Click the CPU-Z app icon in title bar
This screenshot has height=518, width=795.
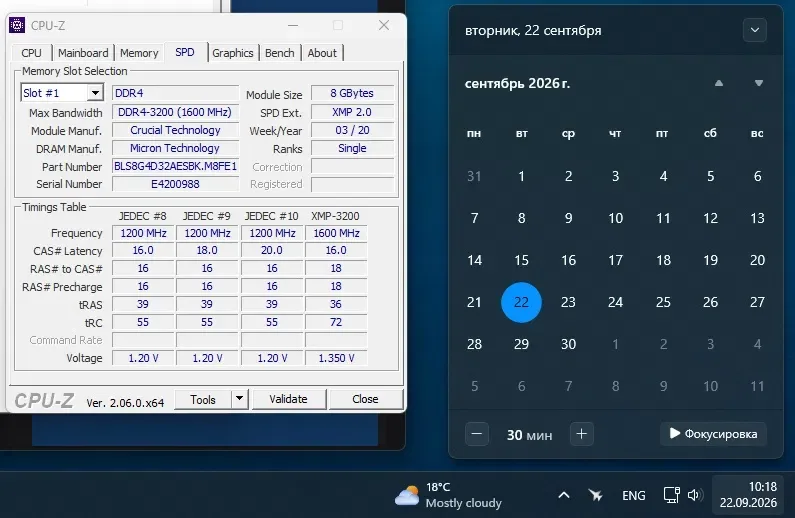pos(17,25)
